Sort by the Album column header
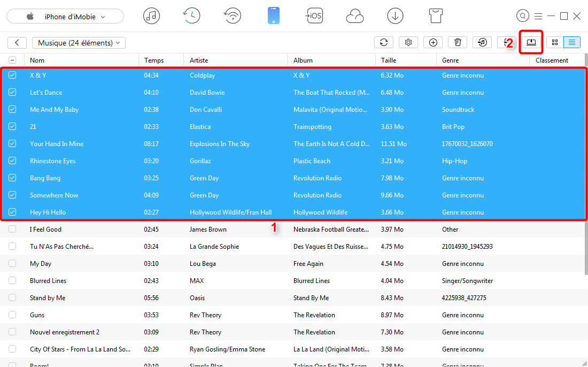Viewport: 588px width, 367px height. coord(331,60)
